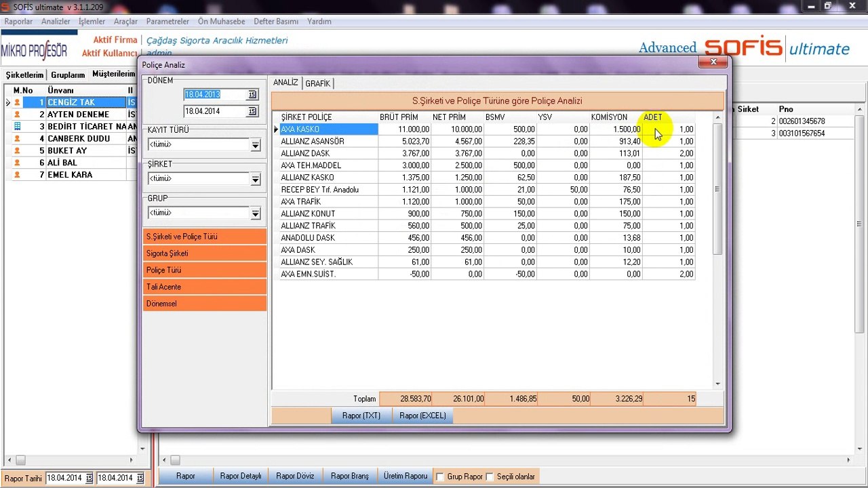
Task: Switch to the GRAFİK tab
Action: [x=317, y=83]
